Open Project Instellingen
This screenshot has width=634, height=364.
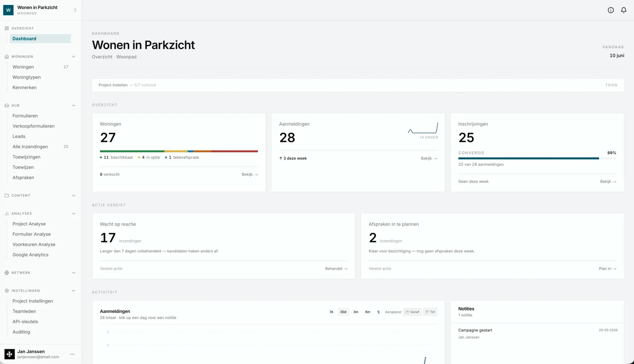[x=40, y=301]
